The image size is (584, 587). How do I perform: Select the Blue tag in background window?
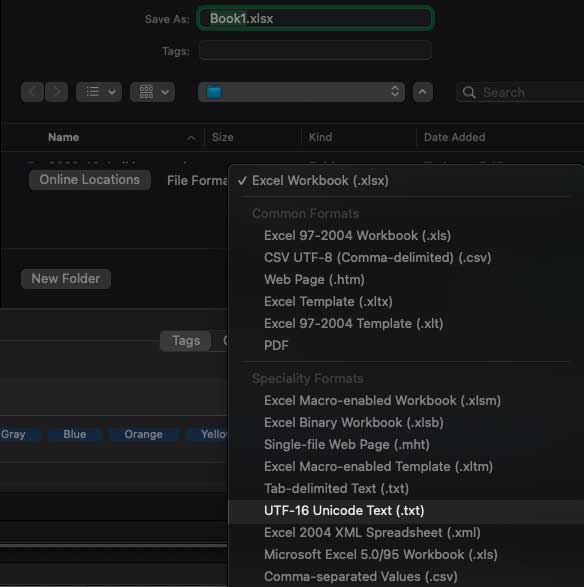pos(75,434)
